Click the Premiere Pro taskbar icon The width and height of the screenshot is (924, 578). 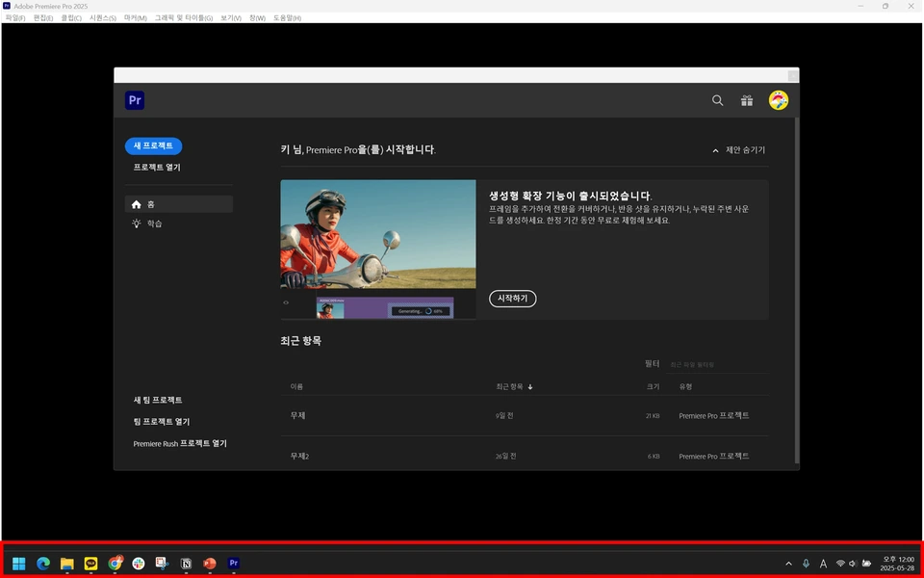click(233, 564)
